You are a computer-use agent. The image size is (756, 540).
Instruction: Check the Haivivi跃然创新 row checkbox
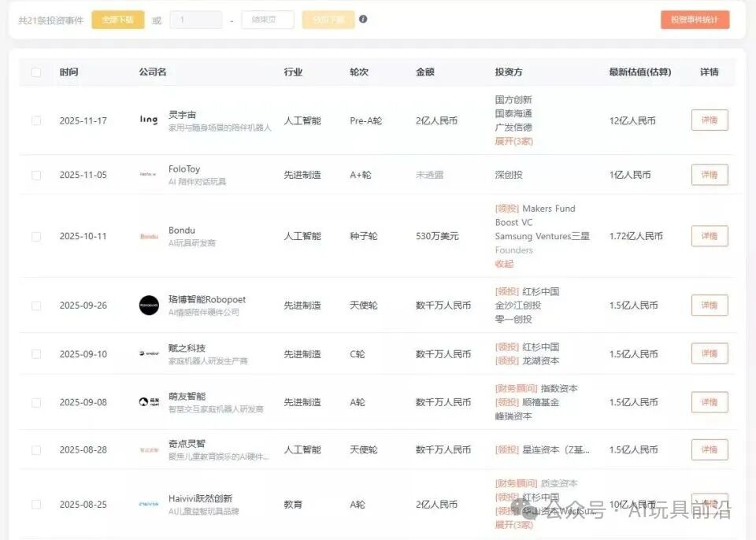(36, 505)
